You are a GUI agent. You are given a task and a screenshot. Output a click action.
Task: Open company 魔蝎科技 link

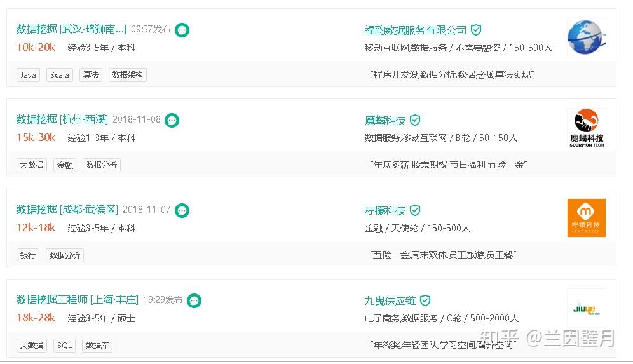(x=385, y=120)
